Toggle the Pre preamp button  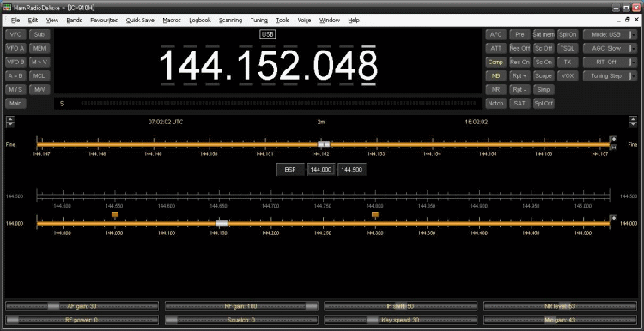(519, 35)
